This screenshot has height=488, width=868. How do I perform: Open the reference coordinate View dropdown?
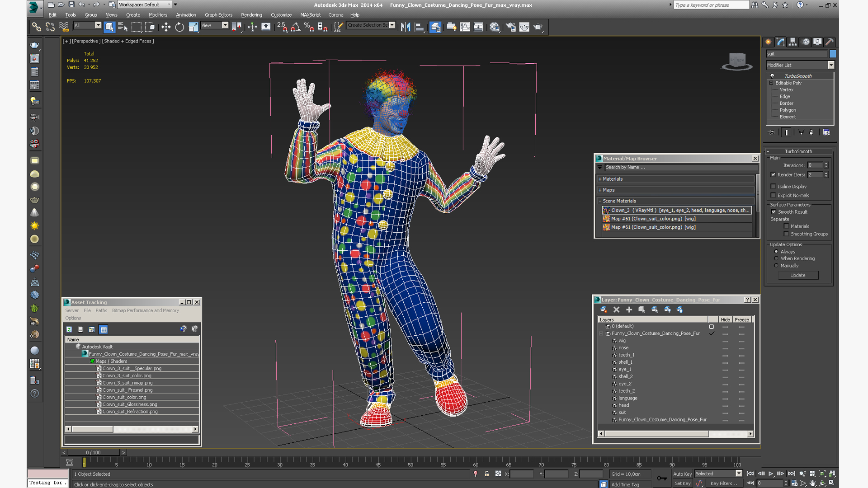click(x=214, y=25)
